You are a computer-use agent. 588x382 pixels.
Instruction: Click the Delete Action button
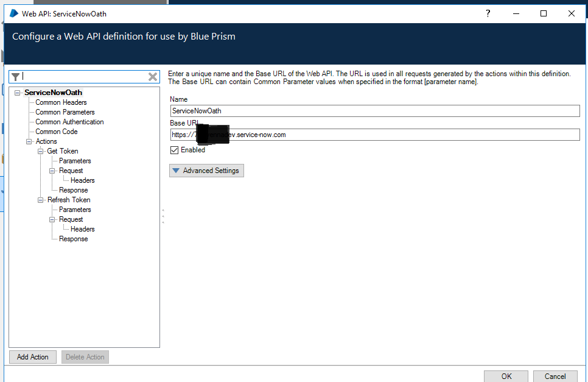click(x=85, y=357)
